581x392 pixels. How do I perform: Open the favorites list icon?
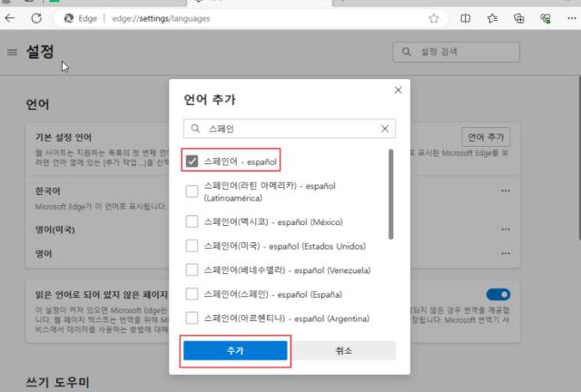(492, 18)
